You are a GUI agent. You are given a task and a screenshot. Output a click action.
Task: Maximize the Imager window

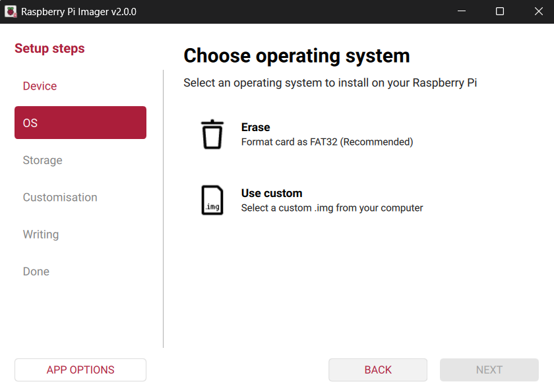(500, 12)
